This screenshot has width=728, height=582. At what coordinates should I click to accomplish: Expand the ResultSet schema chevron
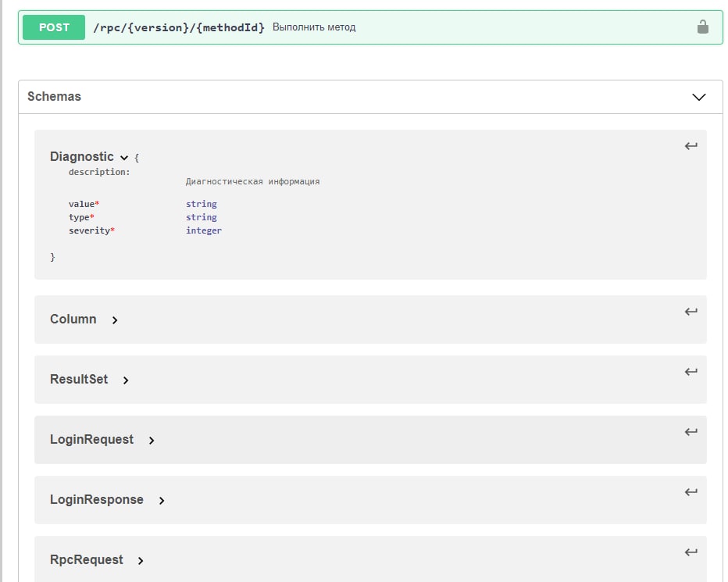(126, 380)
